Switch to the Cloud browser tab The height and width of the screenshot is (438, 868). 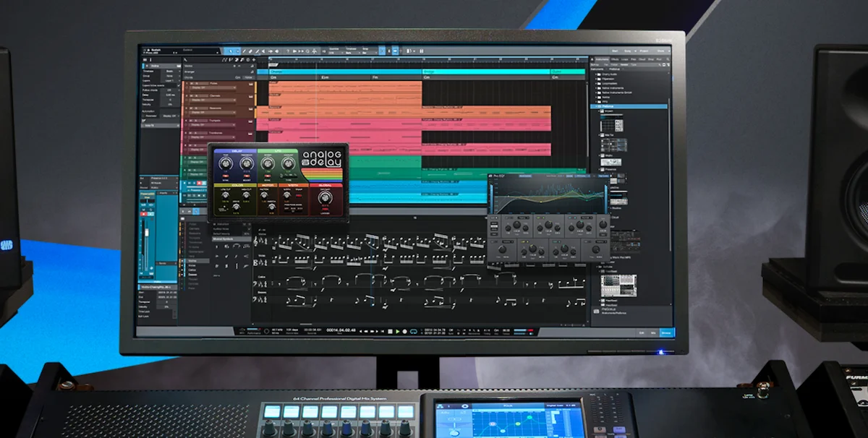[x=642, y=59]
